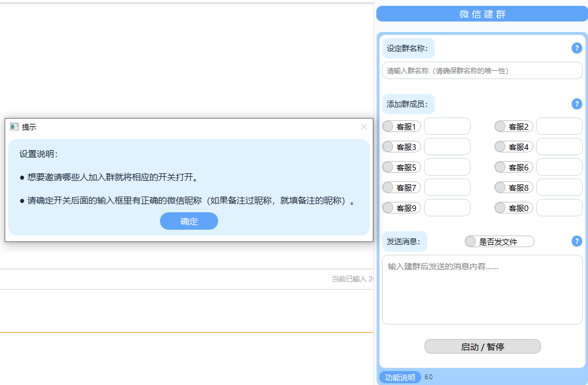
Task: Select the text field after 客服5
Action: coord(447,167)
